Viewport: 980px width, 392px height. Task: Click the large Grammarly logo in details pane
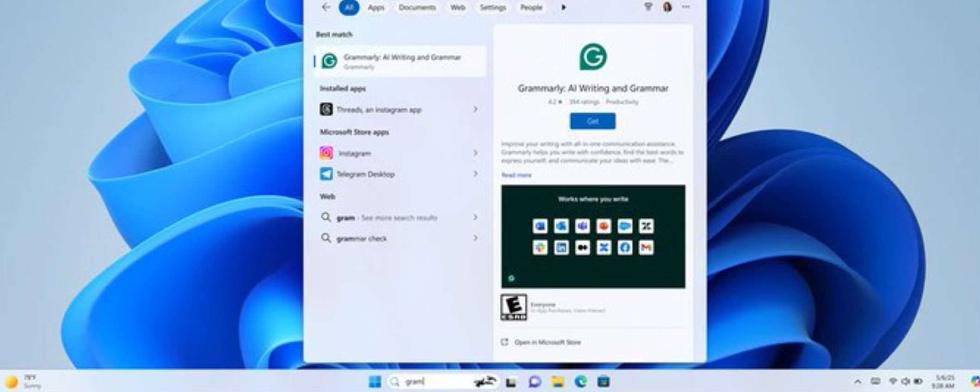[x=593, y=57]
